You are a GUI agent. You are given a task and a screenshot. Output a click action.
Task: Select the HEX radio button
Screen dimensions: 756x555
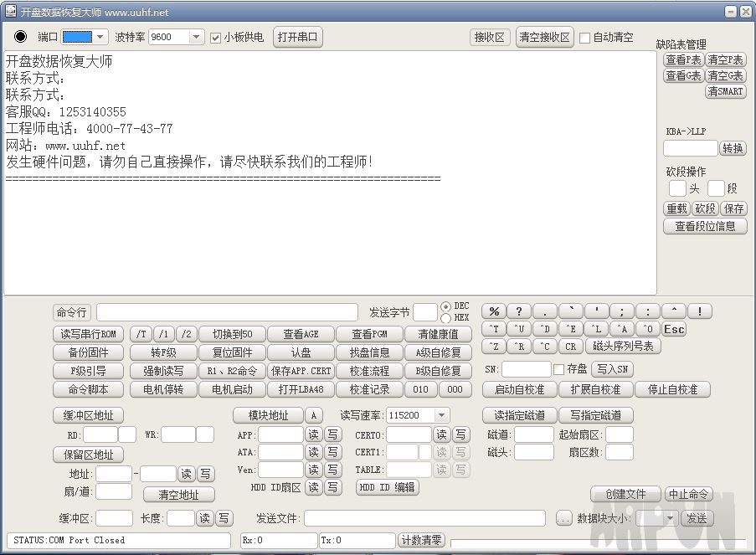pos(445,317)
